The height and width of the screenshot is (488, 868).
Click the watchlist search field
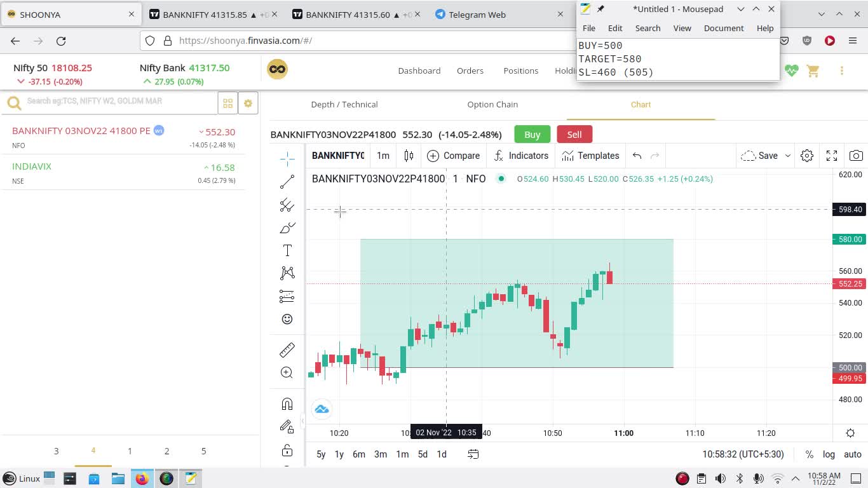tap(121, 102)
